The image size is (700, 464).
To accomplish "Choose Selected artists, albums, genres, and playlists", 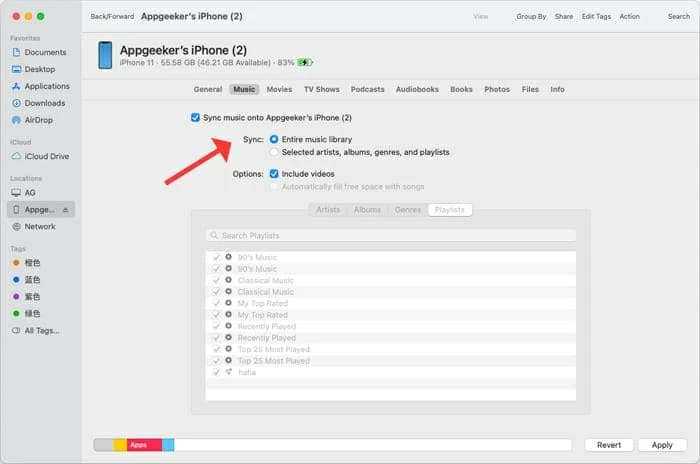I will click(x=274, y=152).
